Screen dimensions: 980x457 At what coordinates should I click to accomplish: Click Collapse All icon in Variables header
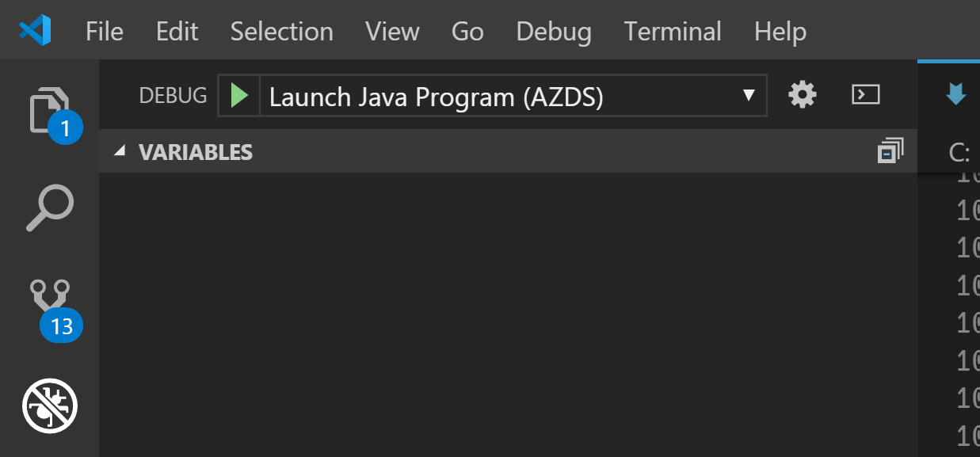(890, 150)
